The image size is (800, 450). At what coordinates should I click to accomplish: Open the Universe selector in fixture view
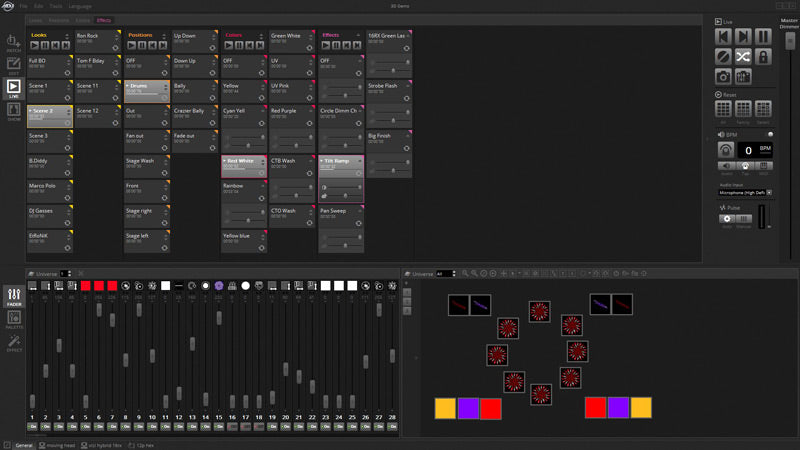pyautogui.click(x=445, y=273)
